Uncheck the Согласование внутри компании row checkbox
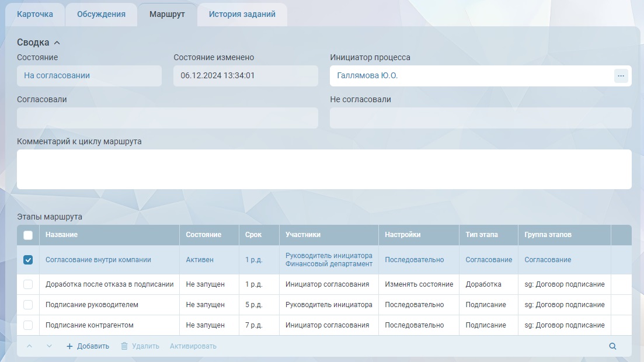This screenshot has width=644, height=362. [28, 260]
